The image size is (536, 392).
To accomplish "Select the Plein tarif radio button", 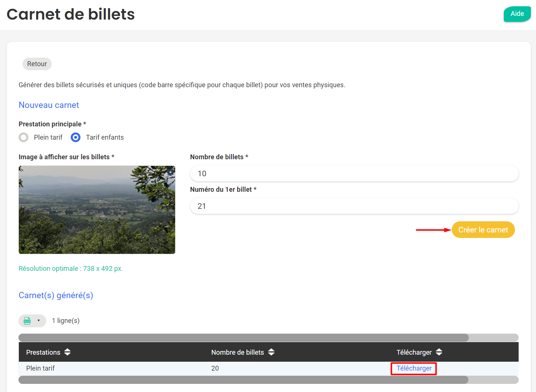I will pyautogui.click(x=24, y=137).
